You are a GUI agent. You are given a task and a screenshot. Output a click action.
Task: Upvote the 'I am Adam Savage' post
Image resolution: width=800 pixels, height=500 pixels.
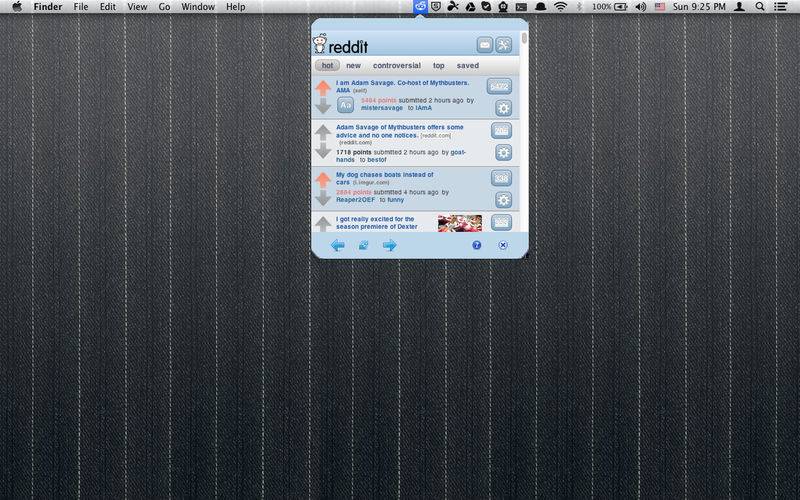pos(322,88)
